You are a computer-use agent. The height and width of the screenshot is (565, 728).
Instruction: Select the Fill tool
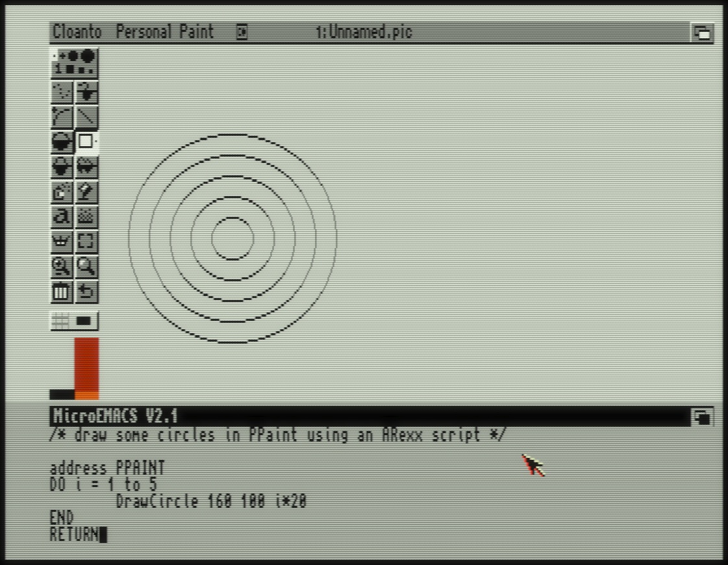[86, 192]
